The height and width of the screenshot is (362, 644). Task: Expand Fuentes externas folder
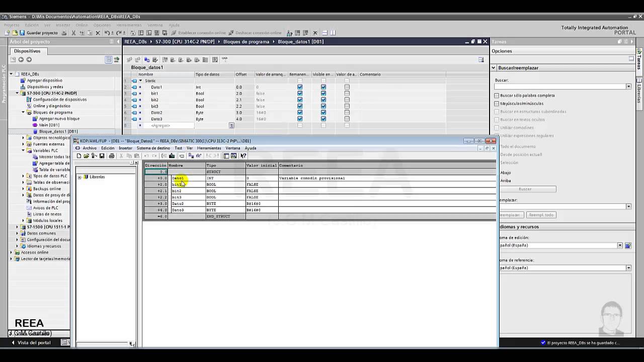coord(23,144)
